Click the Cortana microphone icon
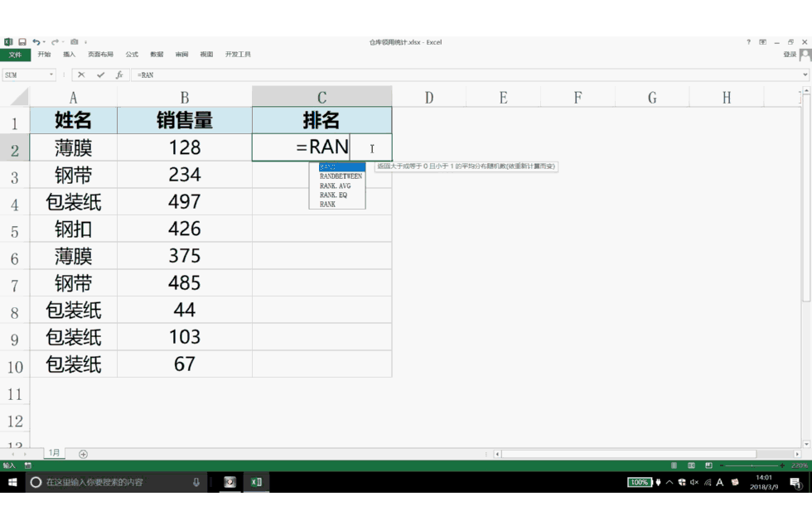 196,482
